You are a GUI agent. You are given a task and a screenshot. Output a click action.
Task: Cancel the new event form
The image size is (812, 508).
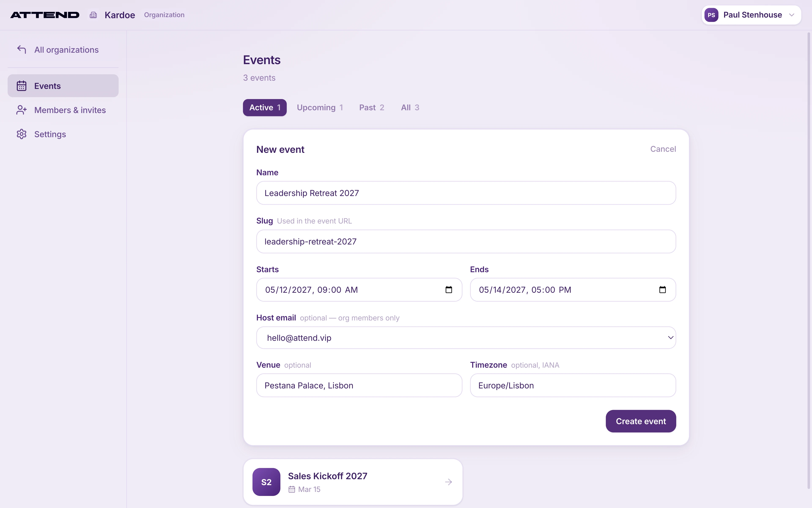click(663, 149)
